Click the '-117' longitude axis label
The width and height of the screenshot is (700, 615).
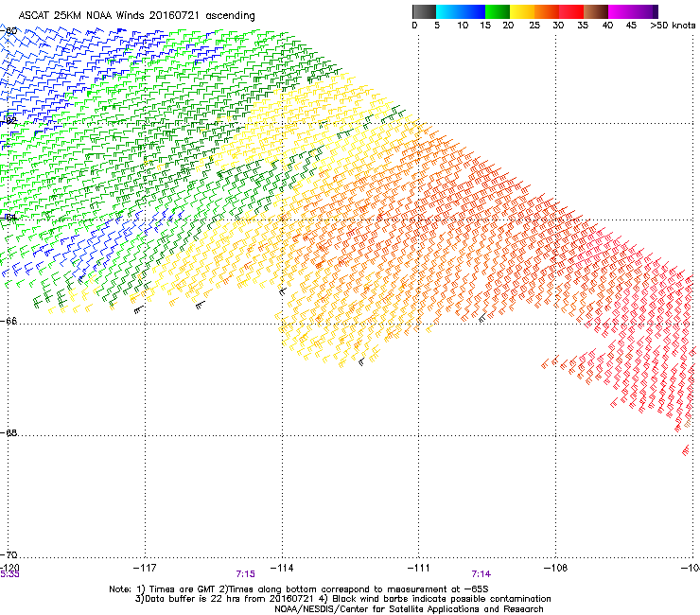145,568
